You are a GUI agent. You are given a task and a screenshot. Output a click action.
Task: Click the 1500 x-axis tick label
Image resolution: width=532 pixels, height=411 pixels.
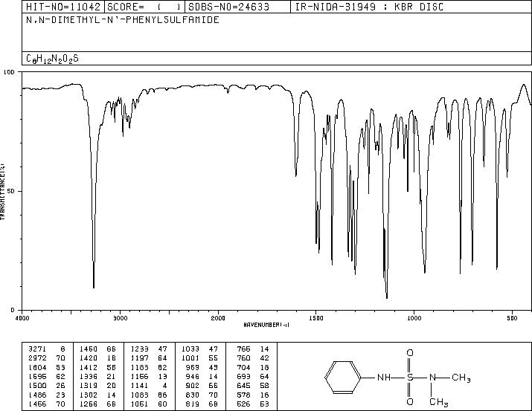click(316, 318)
